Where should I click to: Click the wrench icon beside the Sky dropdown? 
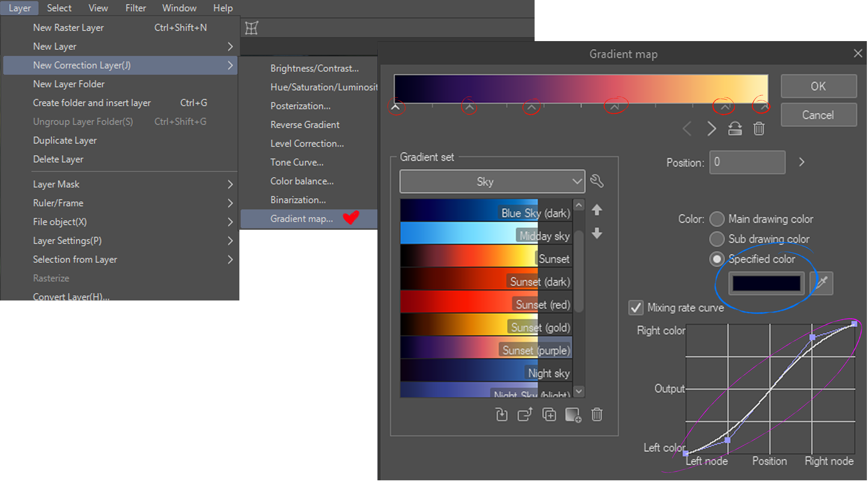(597, 181)
